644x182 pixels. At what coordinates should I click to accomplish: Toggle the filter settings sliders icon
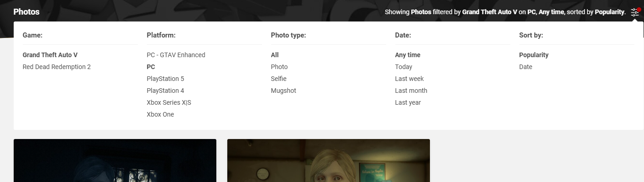pos(635,12)
